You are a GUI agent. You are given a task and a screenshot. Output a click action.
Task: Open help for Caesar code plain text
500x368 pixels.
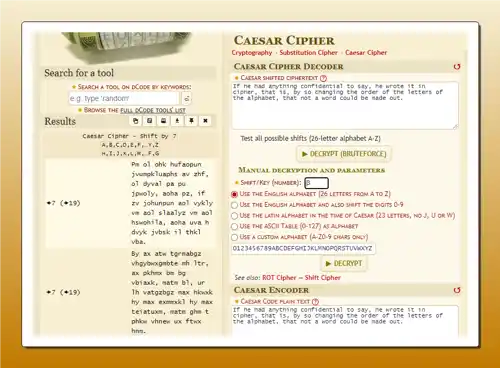tap(315, 302)
